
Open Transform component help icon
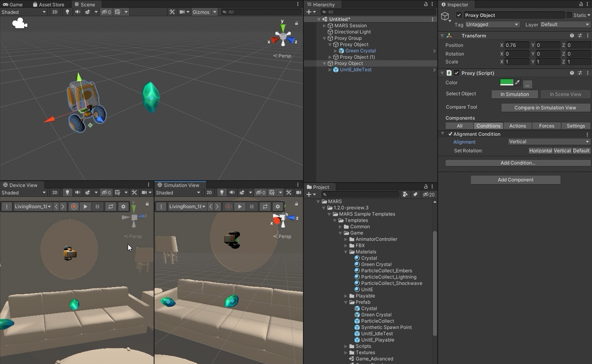click(x=572, y=36)
